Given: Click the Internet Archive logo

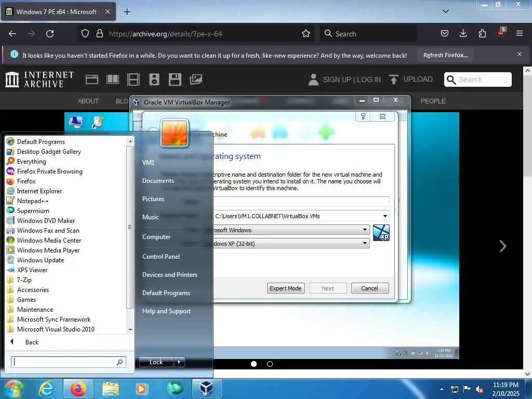Looking at the screenshot, I should 39,79.
